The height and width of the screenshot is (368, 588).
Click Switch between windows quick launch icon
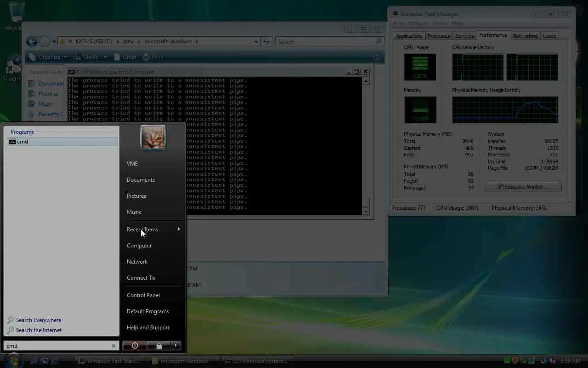[44, 361]
